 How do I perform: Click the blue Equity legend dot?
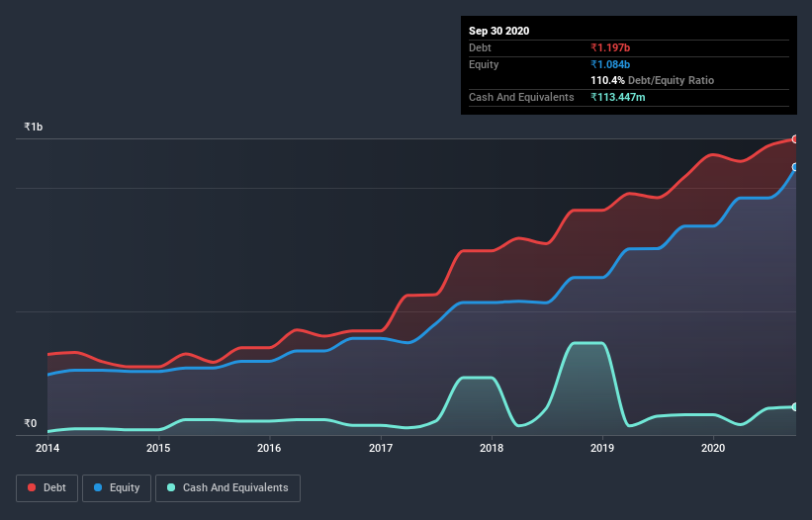98,487
